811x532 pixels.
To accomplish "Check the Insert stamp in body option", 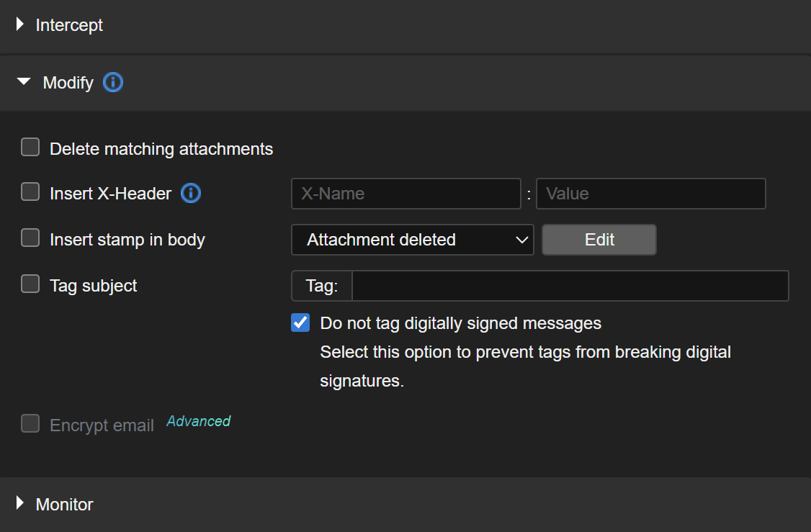I will tap(30, 239).
